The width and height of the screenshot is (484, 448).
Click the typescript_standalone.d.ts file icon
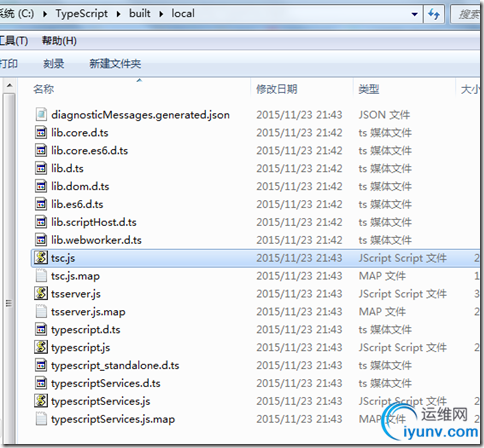click(41, 365)
